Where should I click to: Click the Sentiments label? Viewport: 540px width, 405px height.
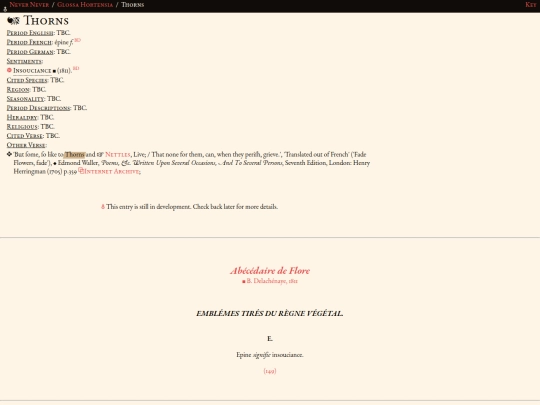point(24,61)
